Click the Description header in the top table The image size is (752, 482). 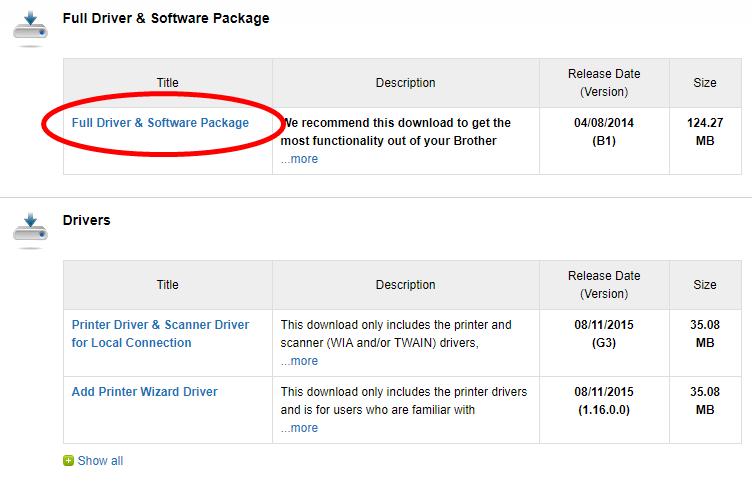(x=406, y=83)
